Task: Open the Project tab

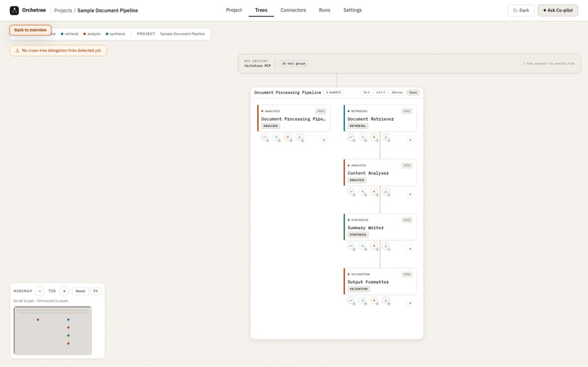Action: coord(234,10)
